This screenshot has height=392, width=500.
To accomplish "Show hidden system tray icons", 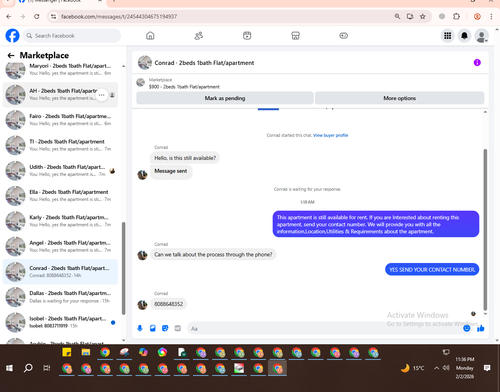I will point(436,368).
